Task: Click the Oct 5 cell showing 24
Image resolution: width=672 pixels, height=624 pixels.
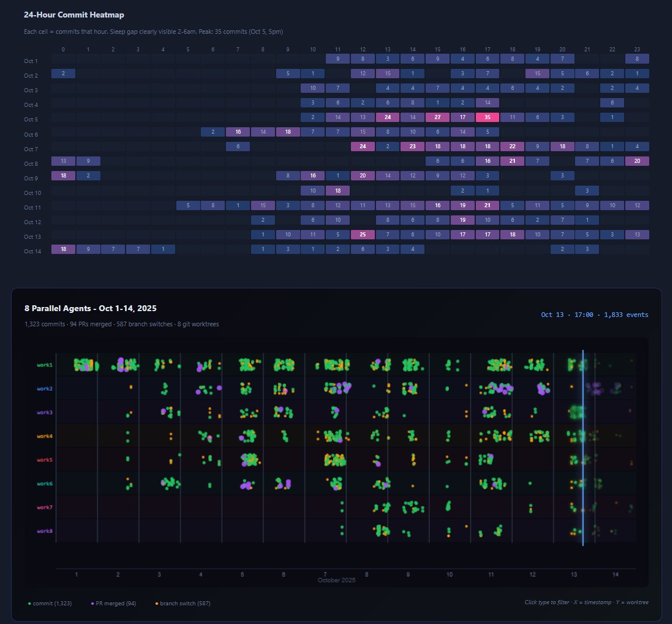Action: pos(388,117)
